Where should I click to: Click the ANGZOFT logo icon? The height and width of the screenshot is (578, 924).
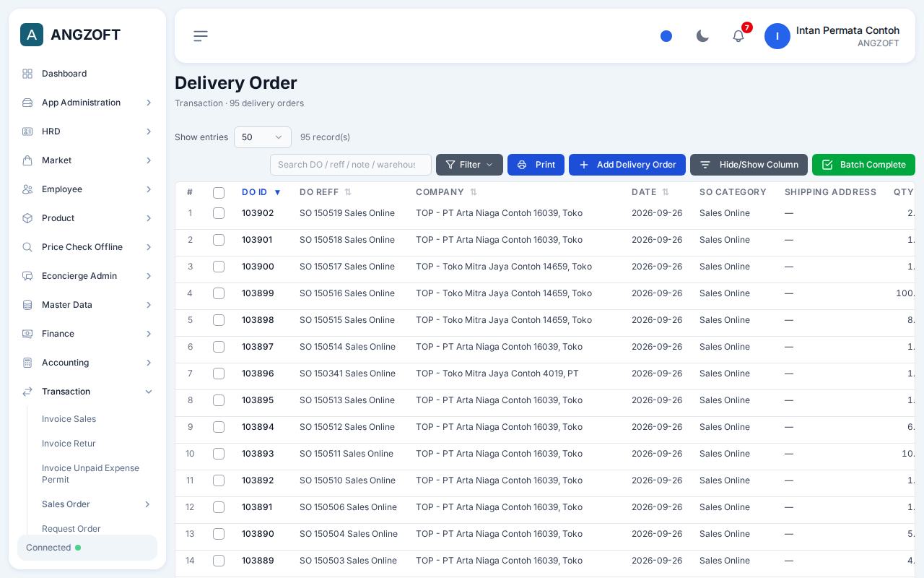32,35
